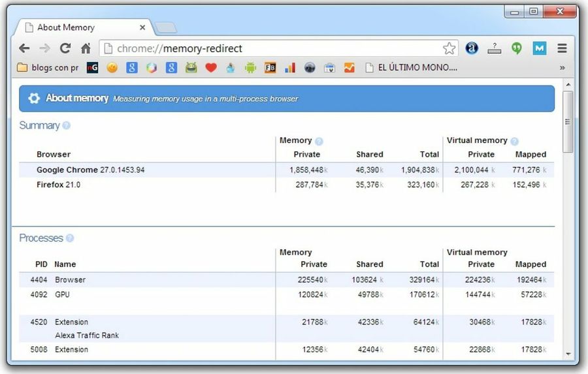Image resolution: width=588 pixels, height=374 pixels.
Task: Open the 'blogs con pr' bookmark folder
Action: 47,67
